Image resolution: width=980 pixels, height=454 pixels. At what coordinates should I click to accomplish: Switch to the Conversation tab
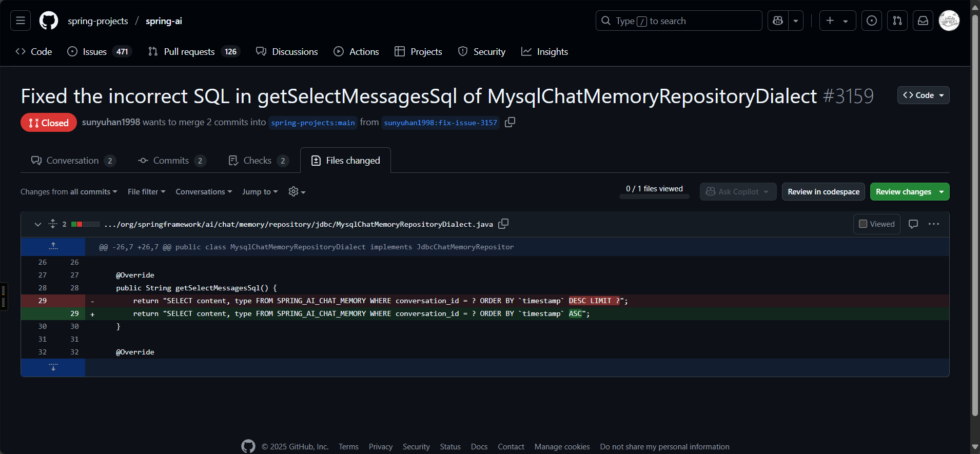(73, 161)
